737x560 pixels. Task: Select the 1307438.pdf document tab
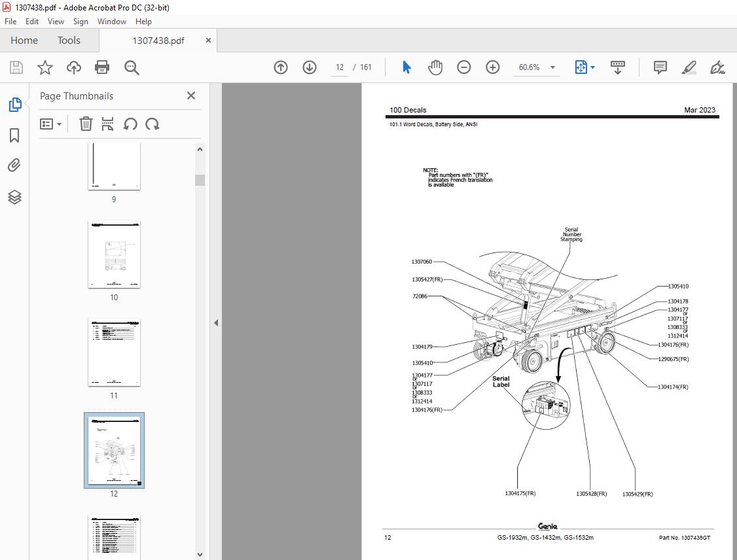[158, 41]
